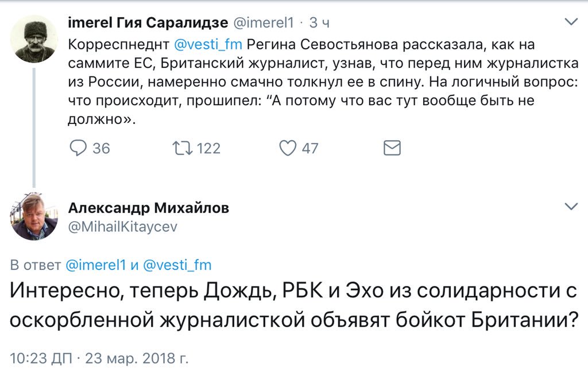Click the 10:23 ДП 23 мар. 2018 timestamp
The height and width of the screenshot is (379, 588).
(x=99, y=359)
